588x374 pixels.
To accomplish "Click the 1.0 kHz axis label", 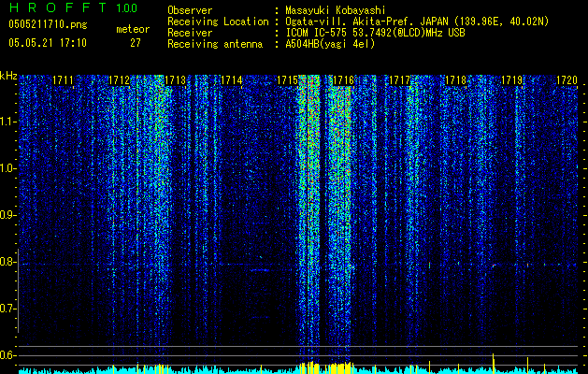I will [7, 168].
